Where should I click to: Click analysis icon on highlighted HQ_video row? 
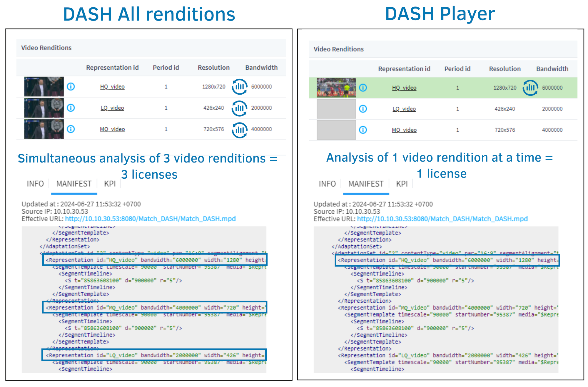(x=530, y=88)
